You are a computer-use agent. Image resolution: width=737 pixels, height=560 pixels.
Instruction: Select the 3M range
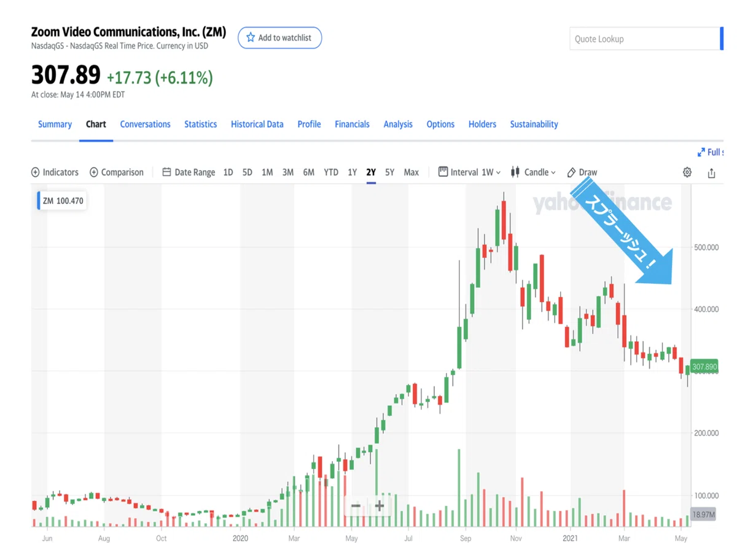point(287,173)
